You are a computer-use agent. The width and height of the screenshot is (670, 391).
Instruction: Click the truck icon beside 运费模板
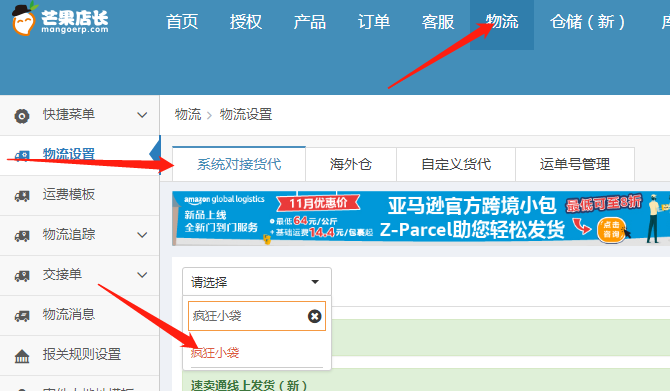[x=22, y=196]
